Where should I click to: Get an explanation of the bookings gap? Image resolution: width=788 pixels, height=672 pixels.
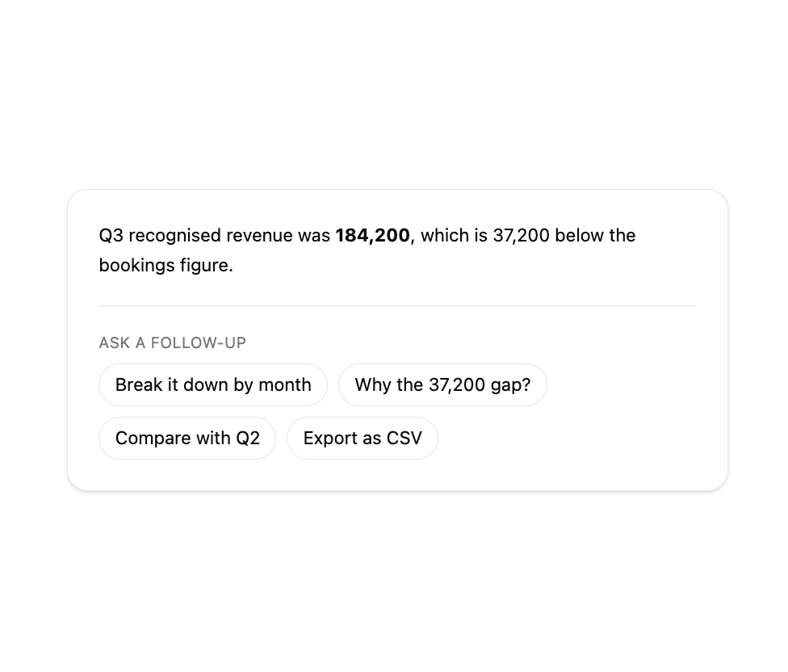click(442, 385)
